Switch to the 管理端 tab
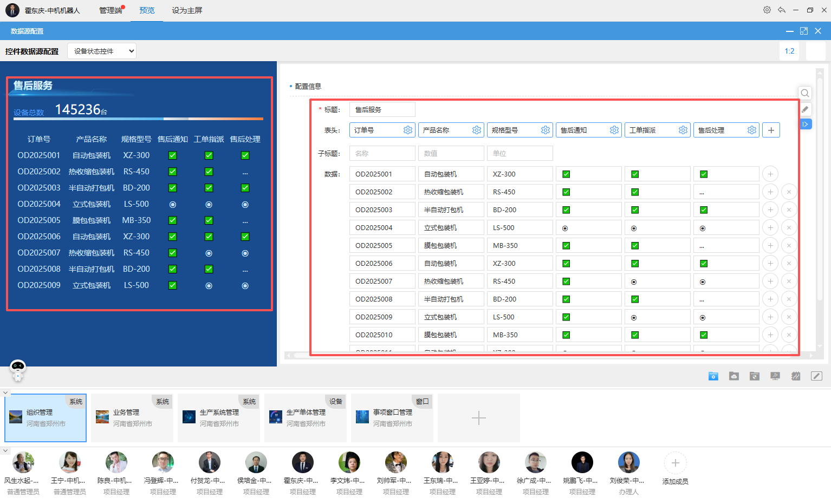This screenshot has width=831, height=504. tap(111, 10)
